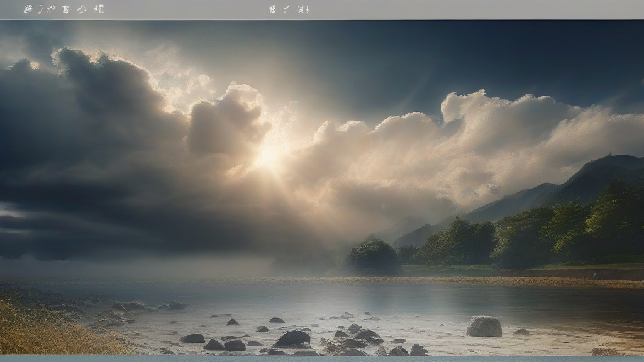This screenshot has width=644, height=362.
Task: Select the triangle-shaped icon in the left toolbar group
Action: coord(81,9)
